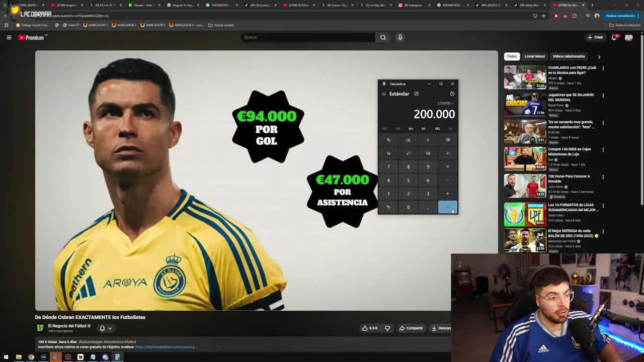Open options for LIGAS SUDAMERICANAS video
This screenshot has height=362, width=644.
coord(603,206)
